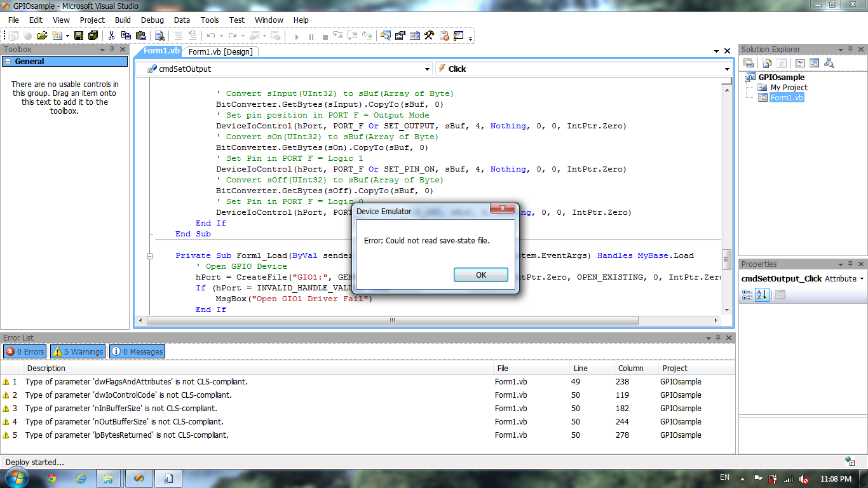
Task: Collapse the General toolbox group
Action: click(6, 62)
